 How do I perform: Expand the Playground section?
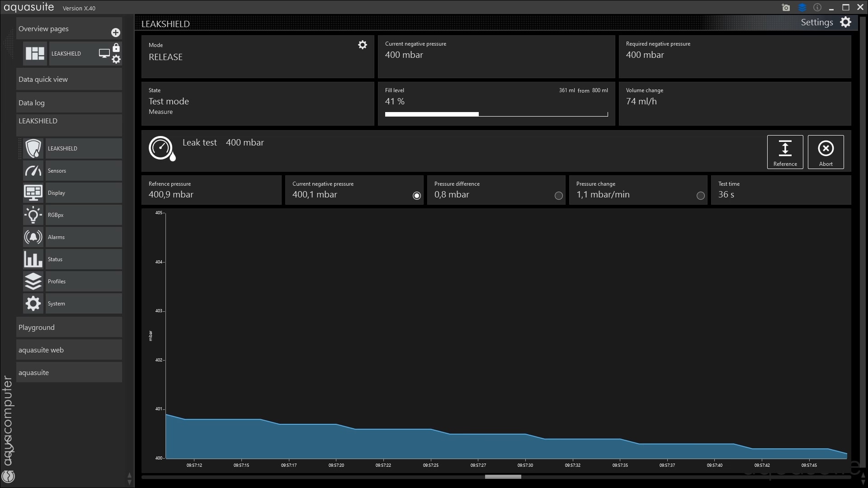tap(69, 327)
